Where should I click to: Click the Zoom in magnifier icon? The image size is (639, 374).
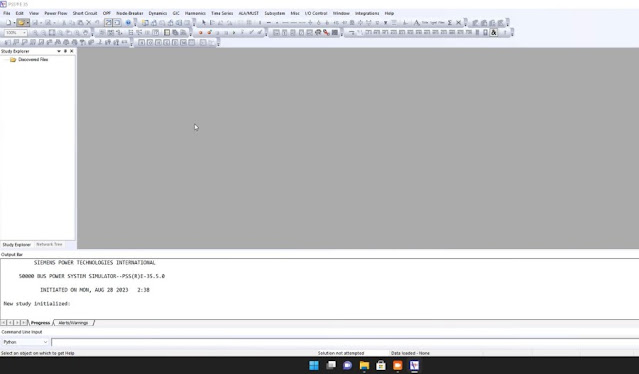coord(35,33)
